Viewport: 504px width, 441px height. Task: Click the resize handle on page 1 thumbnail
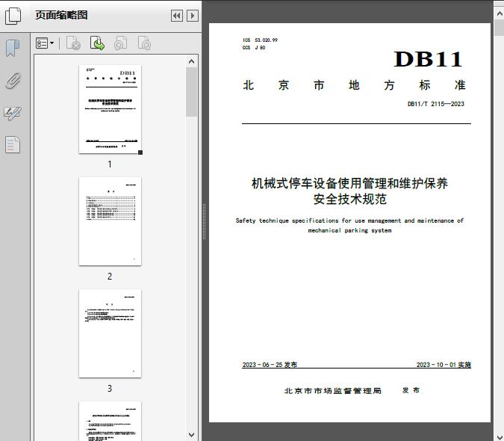tap(140, 152)
